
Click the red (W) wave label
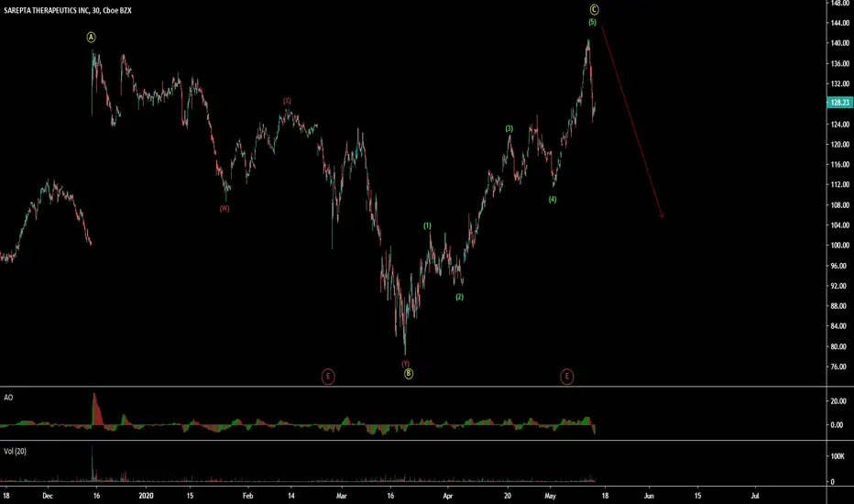[224, 209]
